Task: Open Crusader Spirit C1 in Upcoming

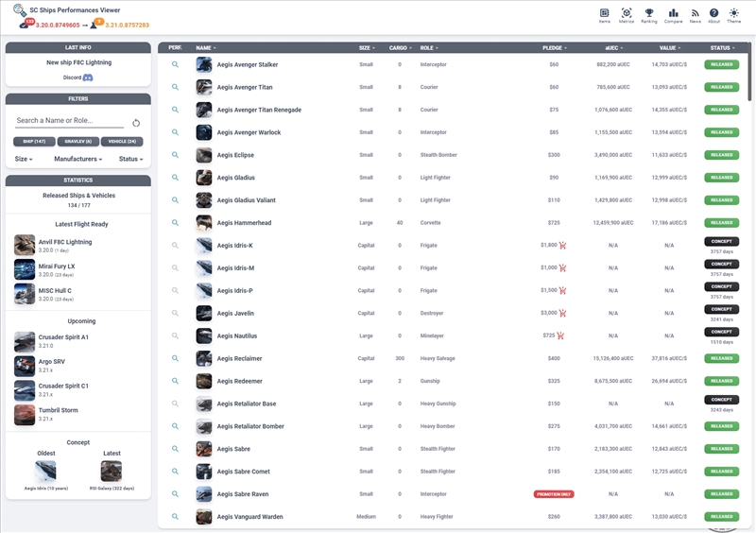Action: pyautogui.click(x=52, y=389)
